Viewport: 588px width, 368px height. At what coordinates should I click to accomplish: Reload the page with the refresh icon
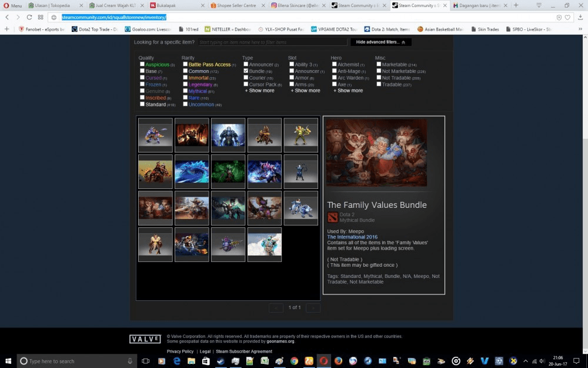pos(29,17)
